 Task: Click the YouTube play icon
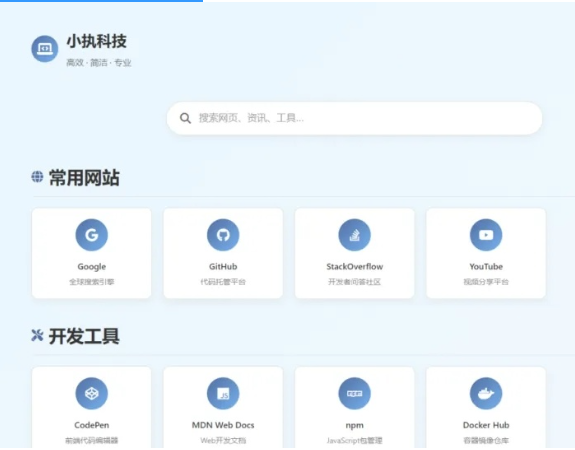pos(486,235)
